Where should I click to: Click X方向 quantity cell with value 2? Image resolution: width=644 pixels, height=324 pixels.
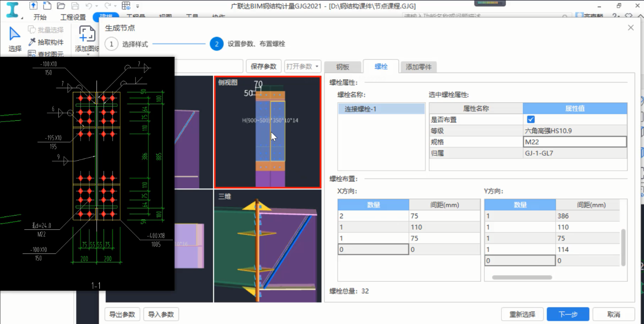[x=373, y=216]
